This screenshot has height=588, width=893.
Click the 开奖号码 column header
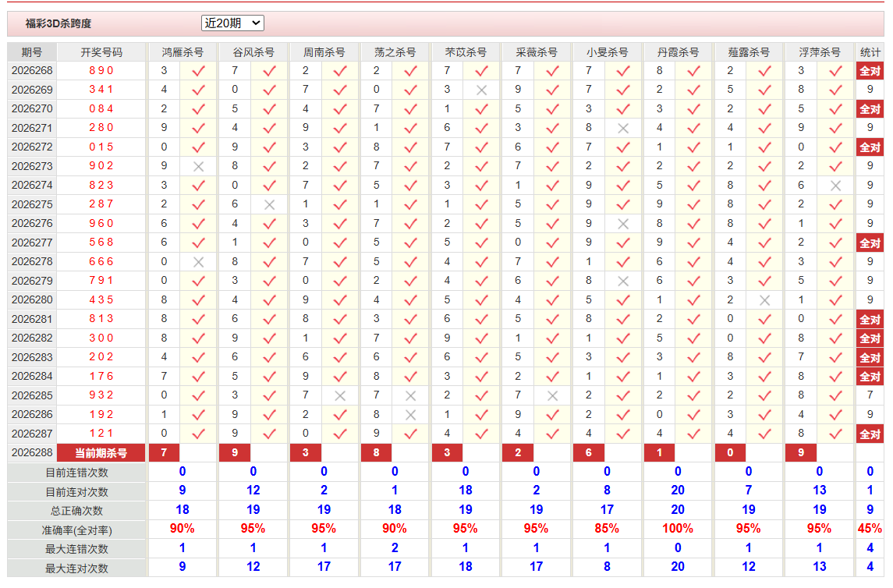coord(101,52)
